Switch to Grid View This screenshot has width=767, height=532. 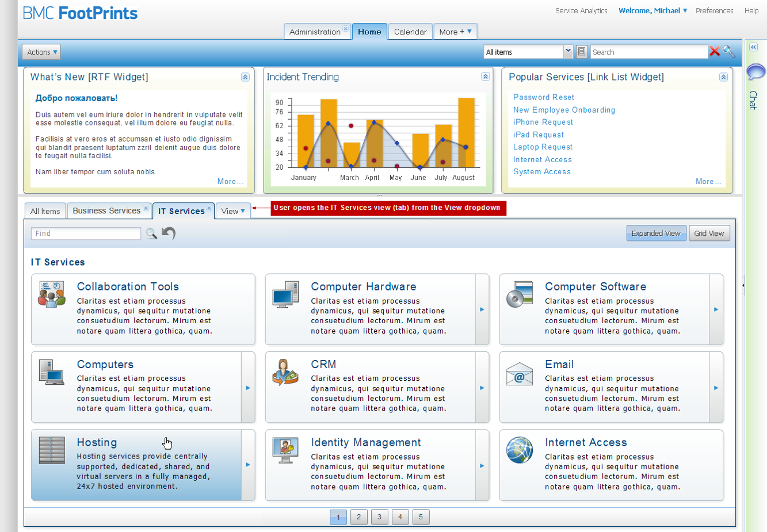tap(709, 234)
